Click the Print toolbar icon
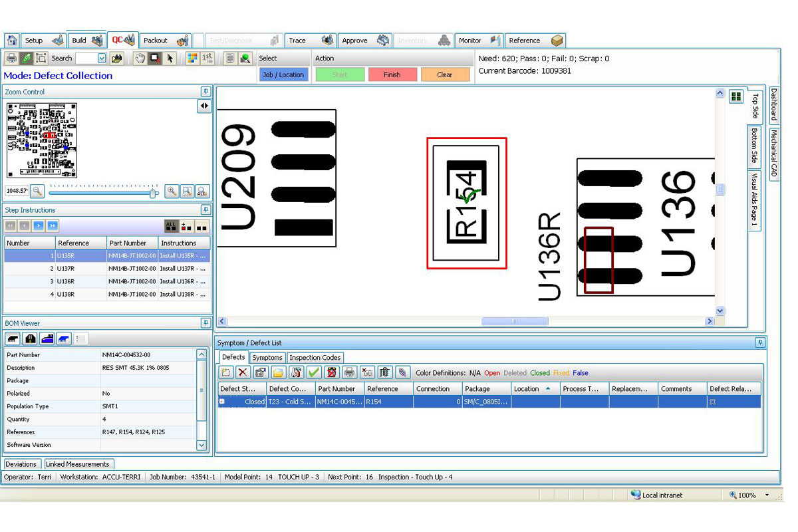 click(x=11, y=59)
